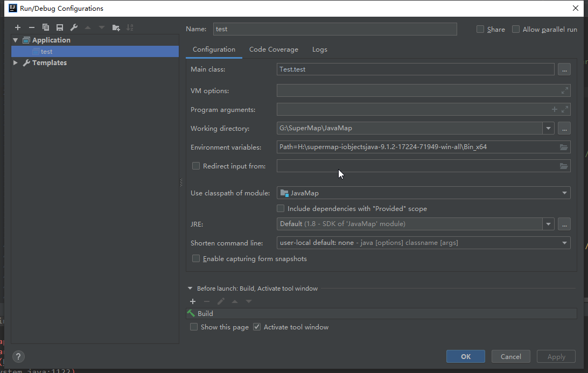Check Include dependencies with Provided scope
588x373 pixels.
[281, 208]
